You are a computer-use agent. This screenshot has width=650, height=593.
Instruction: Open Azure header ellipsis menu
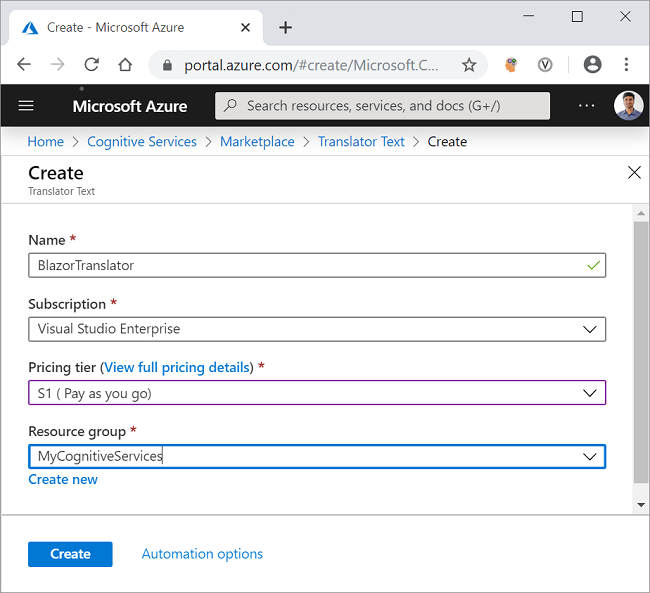[x=587, y=106]
